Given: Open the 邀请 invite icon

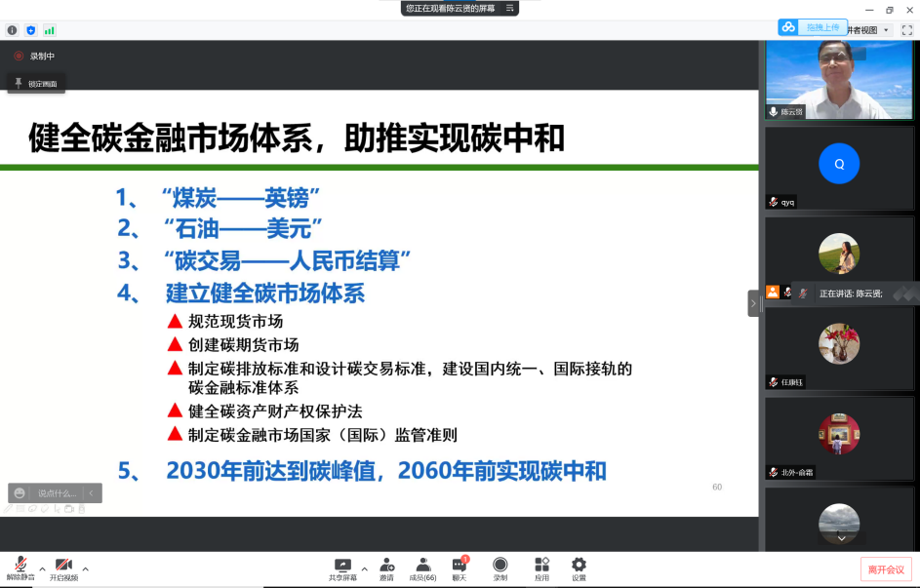Looking at the screenshot, I should pos(387,567).
